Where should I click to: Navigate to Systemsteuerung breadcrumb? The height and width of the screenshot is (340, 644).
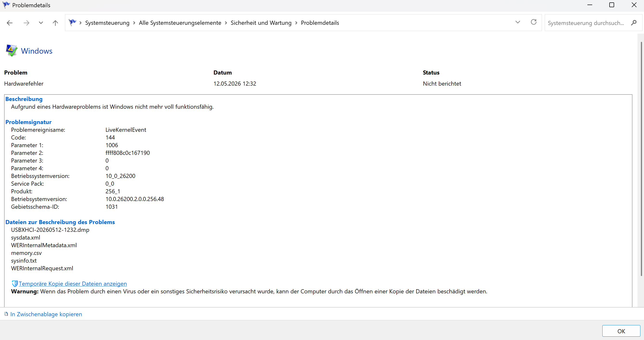(x=107, y=23)
